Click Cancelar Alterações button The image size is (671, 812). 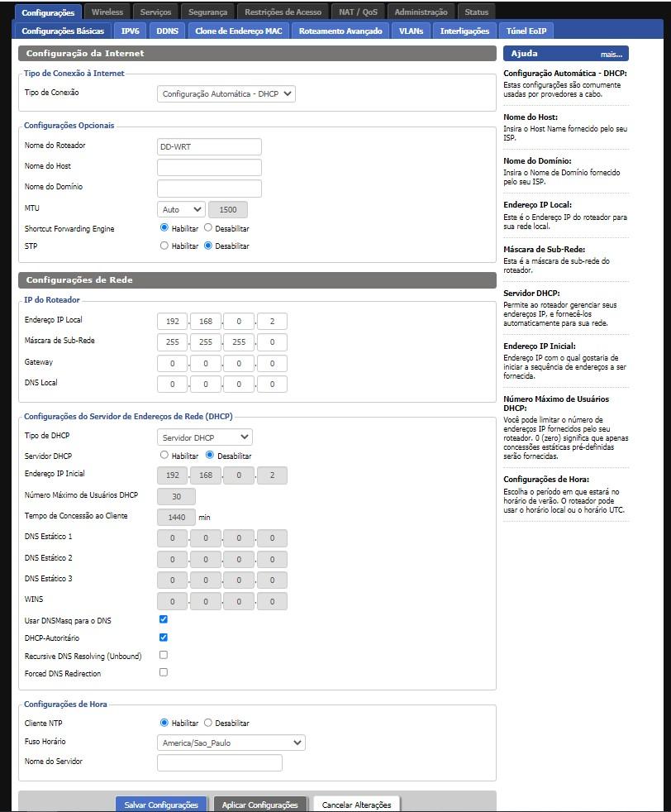(x=356, y=805)
